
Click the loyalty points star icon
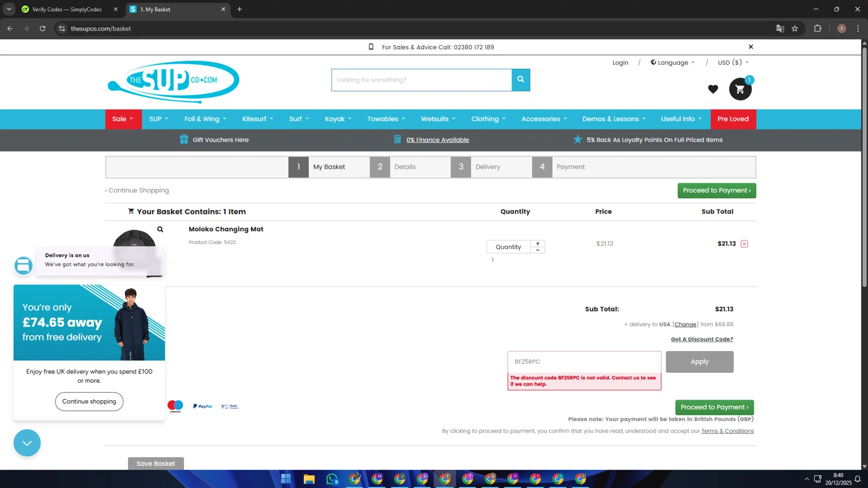click(x=578, y=139)
